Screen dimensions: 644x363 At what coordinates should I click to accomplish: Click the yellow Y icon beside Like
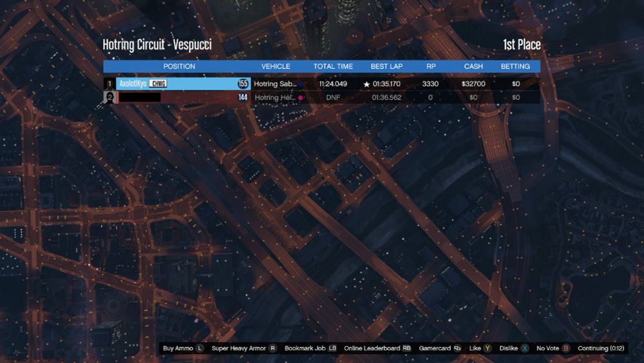pos(488,348)
